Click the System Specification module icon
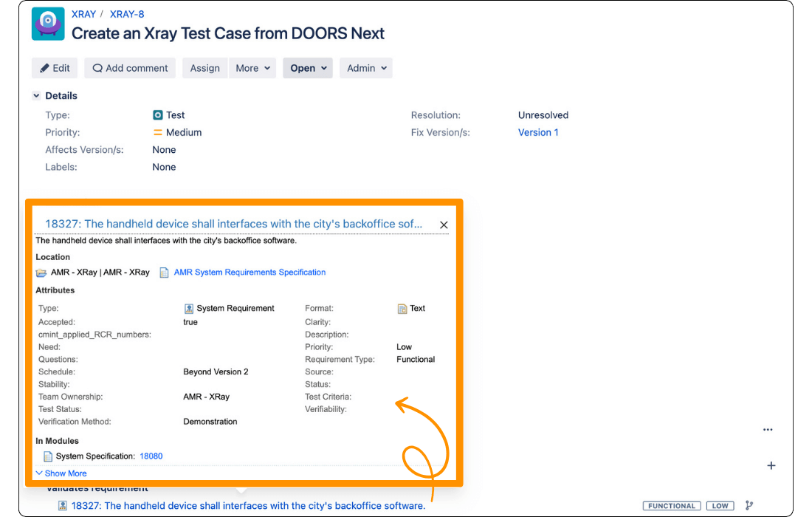Screen dimensions: 812x517 click(48, 456)
